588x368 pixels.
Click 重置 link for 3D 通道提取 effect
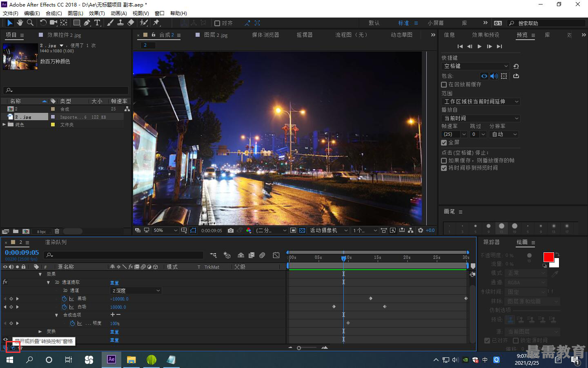coord(114,283)
